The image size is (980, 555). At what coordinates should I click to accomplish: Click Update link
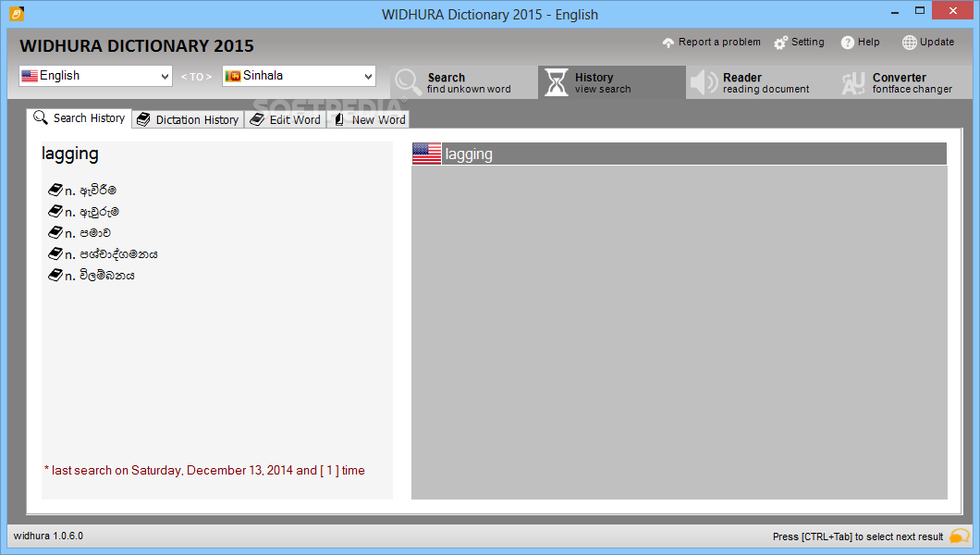point(937,42)
